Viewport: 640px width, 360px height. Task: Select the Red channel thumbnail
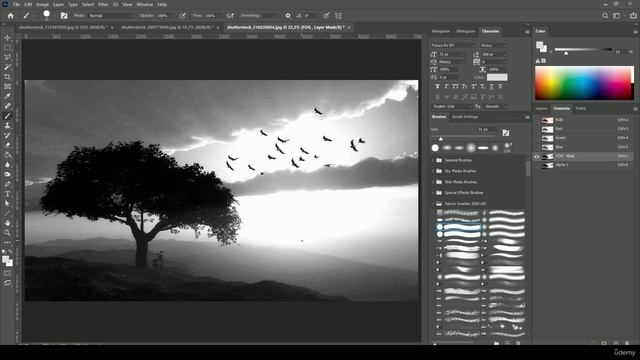pos(547,129)
